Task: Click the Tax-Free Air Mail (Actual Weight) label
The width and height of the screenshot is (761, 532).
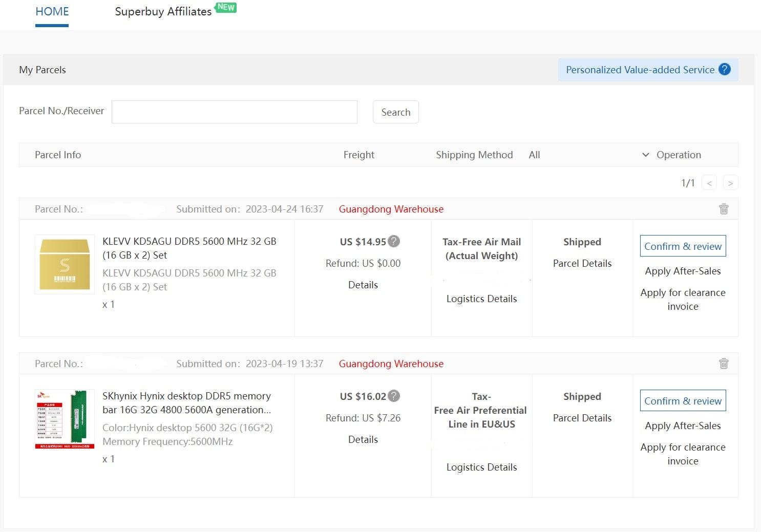Action: click(482, 249)
